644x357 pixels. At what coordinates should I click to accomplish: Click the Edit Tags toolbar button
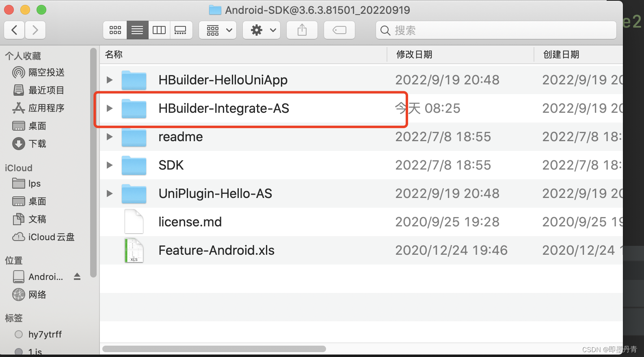point(339,30)
